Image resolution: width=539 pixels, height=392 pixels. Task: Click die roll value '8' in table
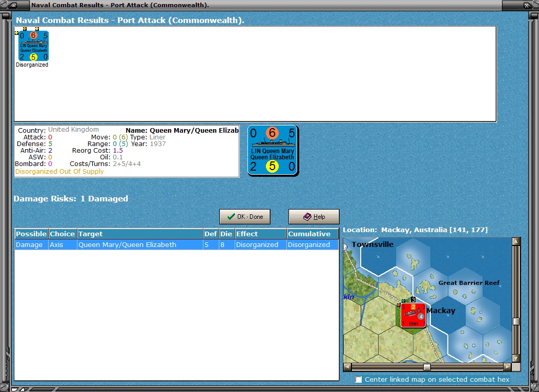coord(226,245)
